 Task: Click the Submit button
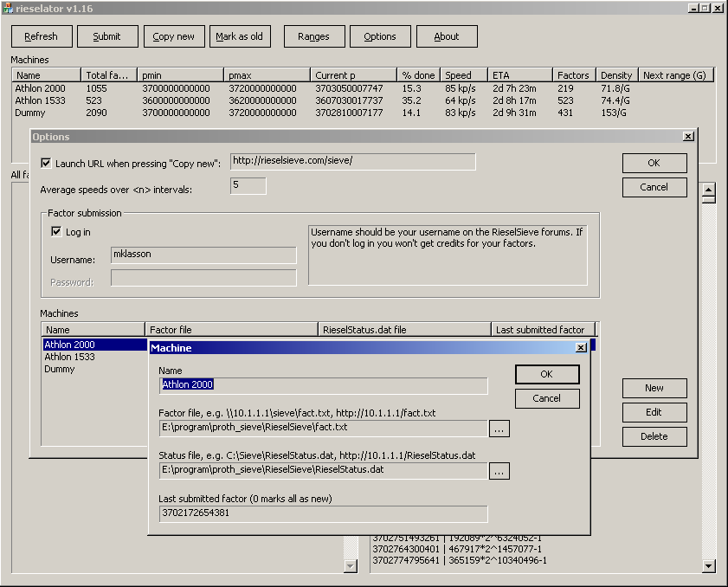107,36
